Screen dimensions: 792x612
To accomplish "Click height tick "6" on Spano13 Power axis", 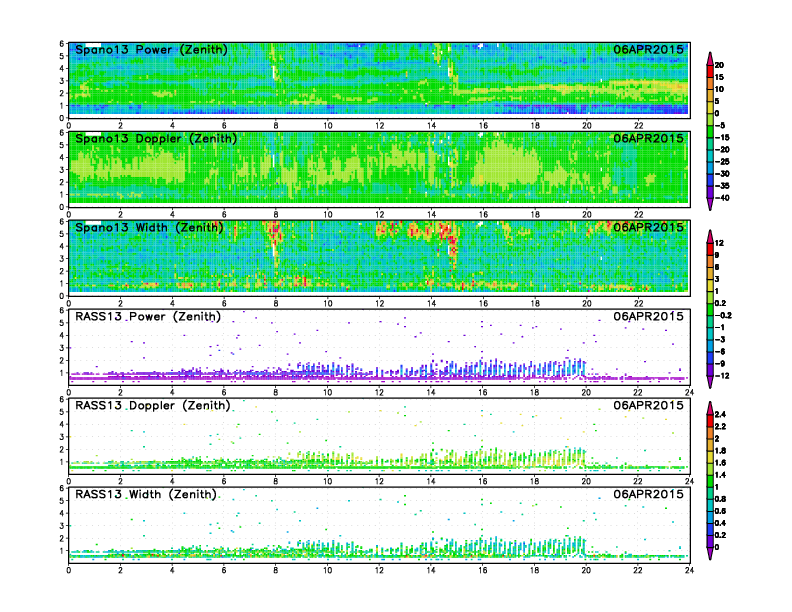I will tap(62, 43).
